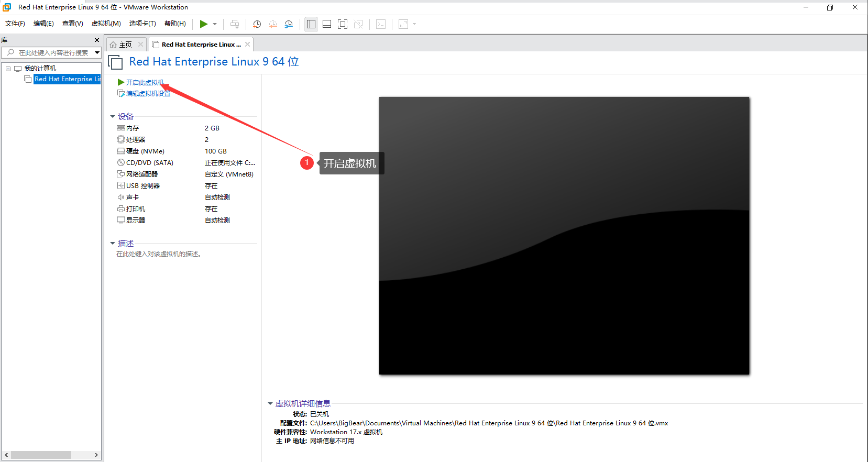The height and width of the screenshot is (462, 868).
Task: Click the library scrollbar right arrow
Action: (x=96, y=455)
